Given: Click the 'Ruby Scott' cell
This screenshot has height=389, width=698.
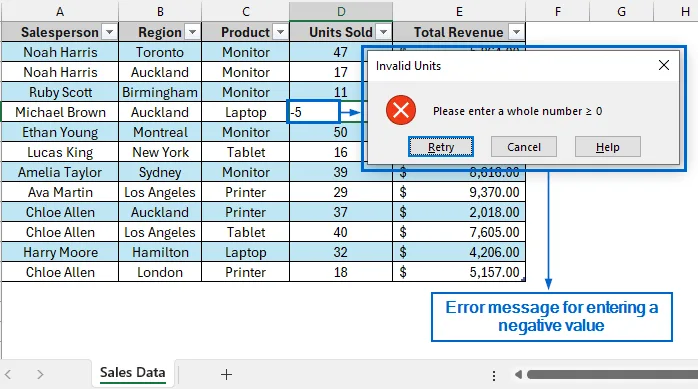Looking at the screenshot, I should pos(60,92).
